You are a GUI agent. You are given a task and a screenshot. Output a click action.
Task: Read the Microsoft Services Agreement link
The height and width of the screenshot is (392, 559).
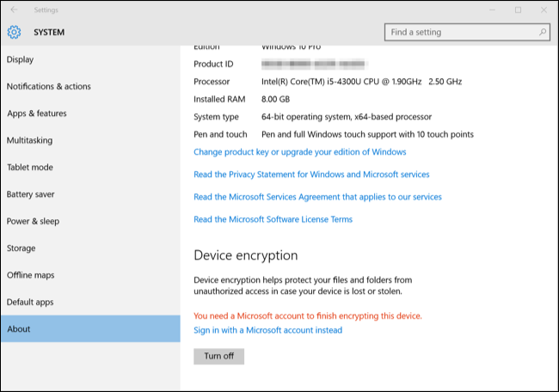pos(318,197)
